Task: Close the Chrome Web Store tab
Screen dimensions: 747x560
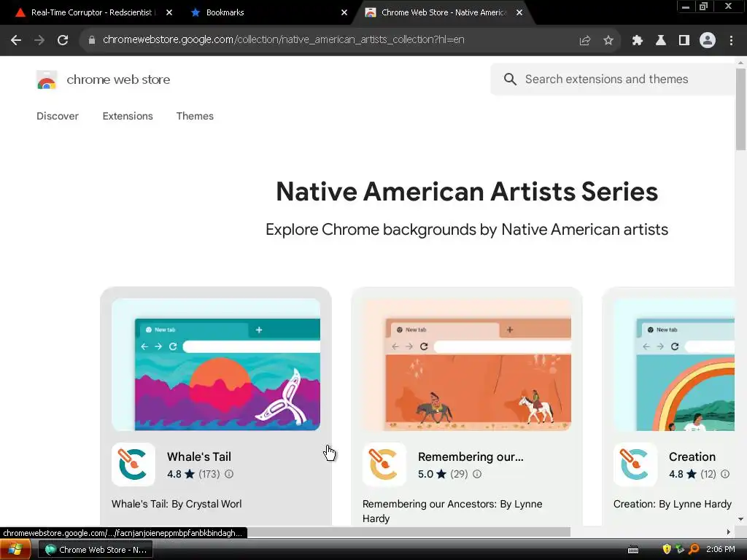Action: point(519,12)
